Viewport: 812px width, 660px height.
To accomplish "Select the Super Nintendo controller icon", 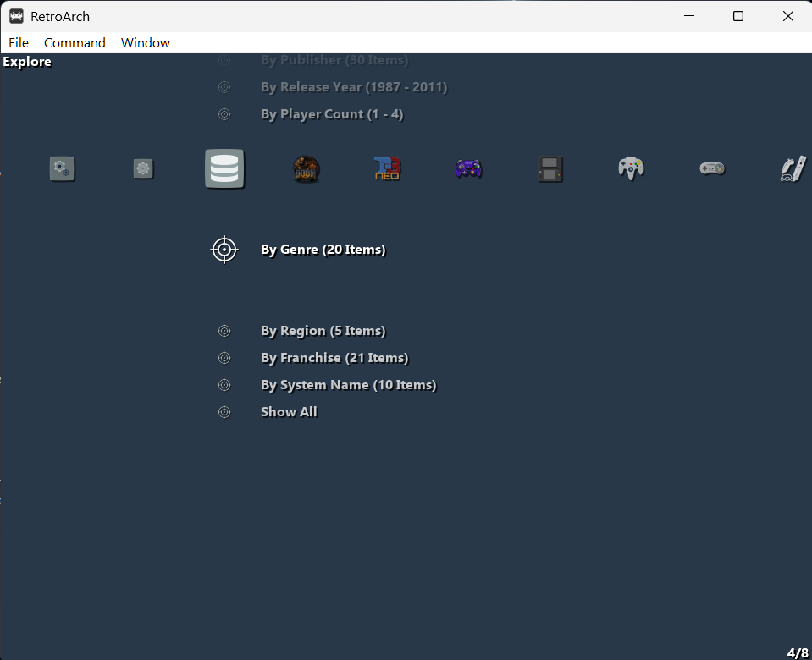I will point(711,169).
